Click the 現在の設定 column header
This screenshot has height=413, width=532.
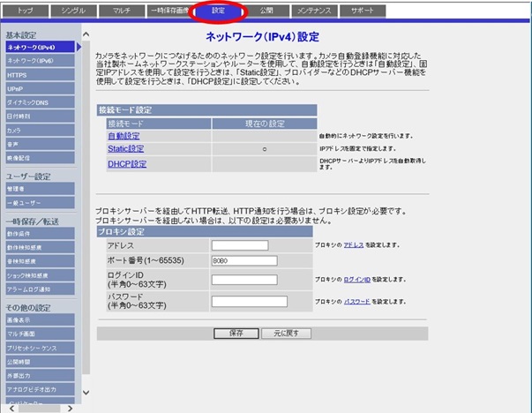click(x=265, y=124)
